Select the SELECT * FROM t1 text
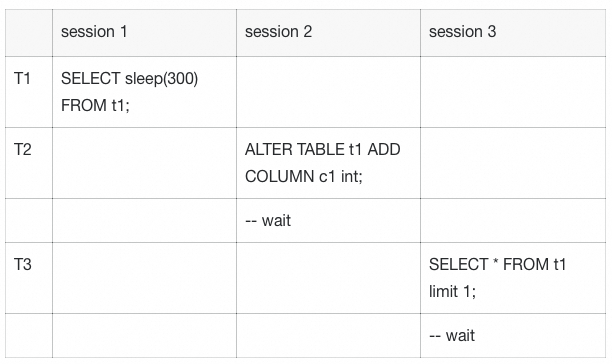Screen dimensions: 612x364 [x=497, y=265]
